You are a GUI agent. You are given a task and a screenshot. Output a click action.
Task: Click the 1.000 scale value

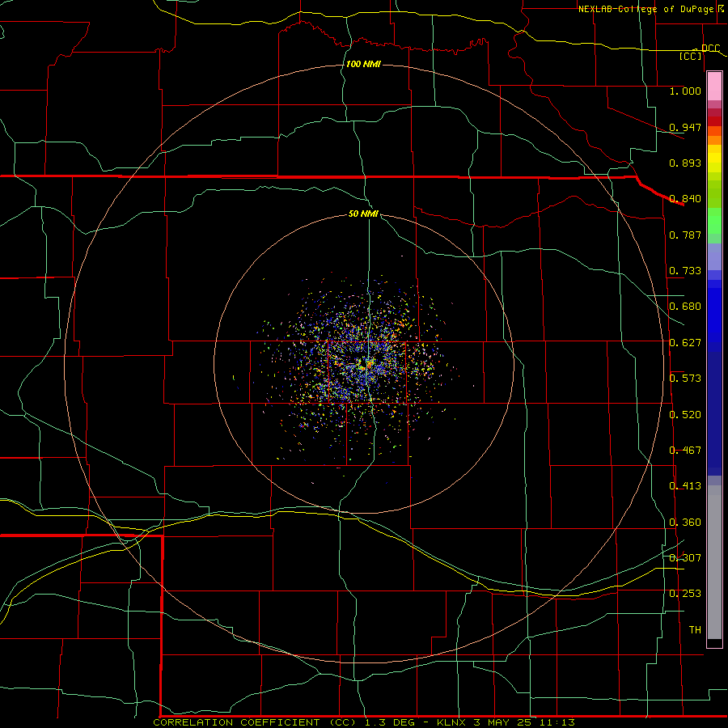(x=685, y=91)
